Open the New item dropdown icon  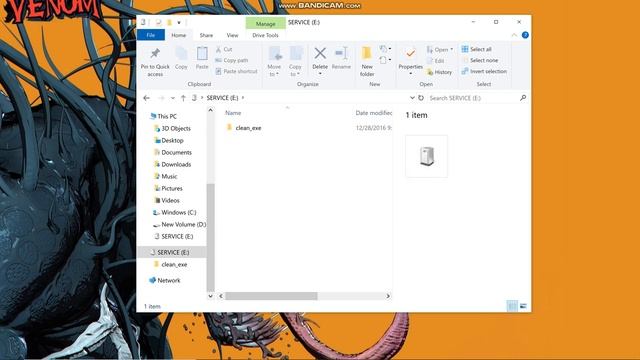pos(385,49)
